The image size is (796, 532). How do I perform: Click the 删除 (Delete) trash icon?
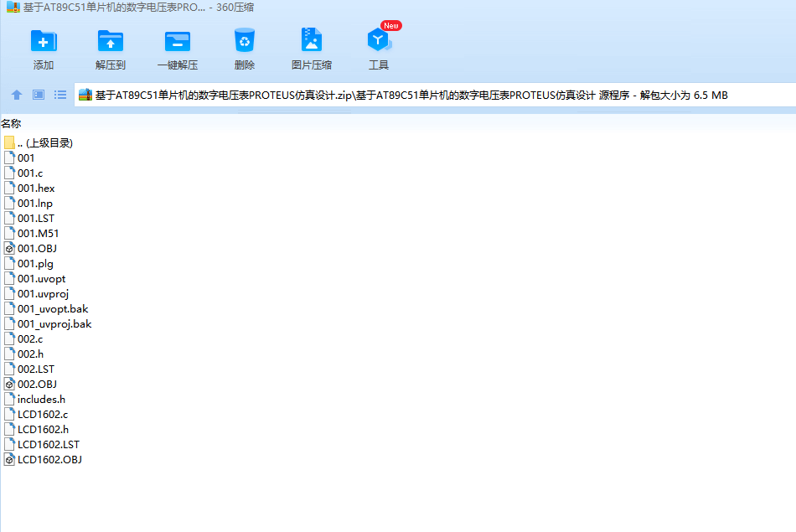point(244,40)
